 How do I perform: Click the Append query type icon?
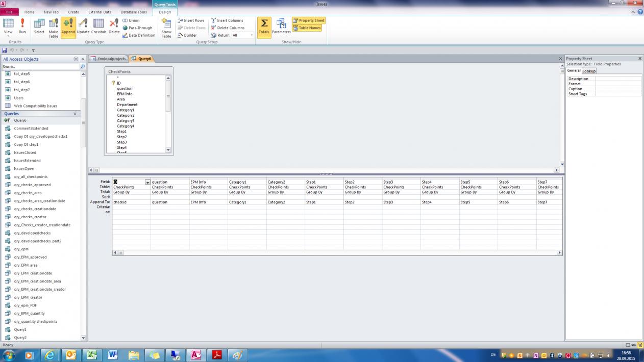point(68,27)
